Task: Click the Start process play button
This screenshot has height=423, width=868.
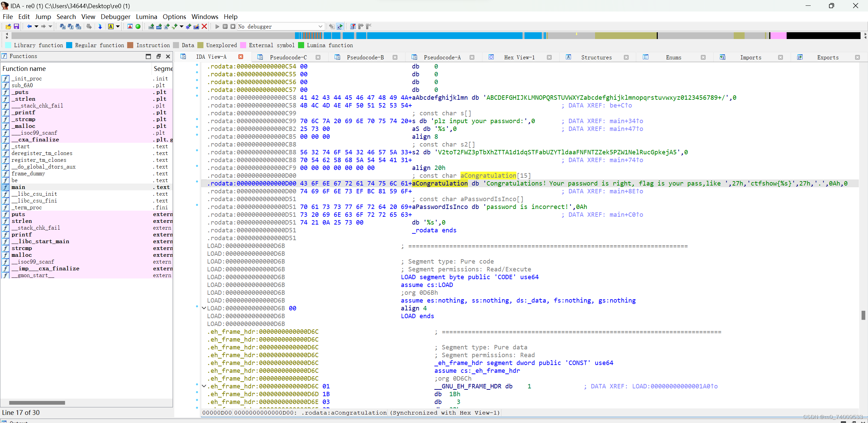Action: pos(217,26)
